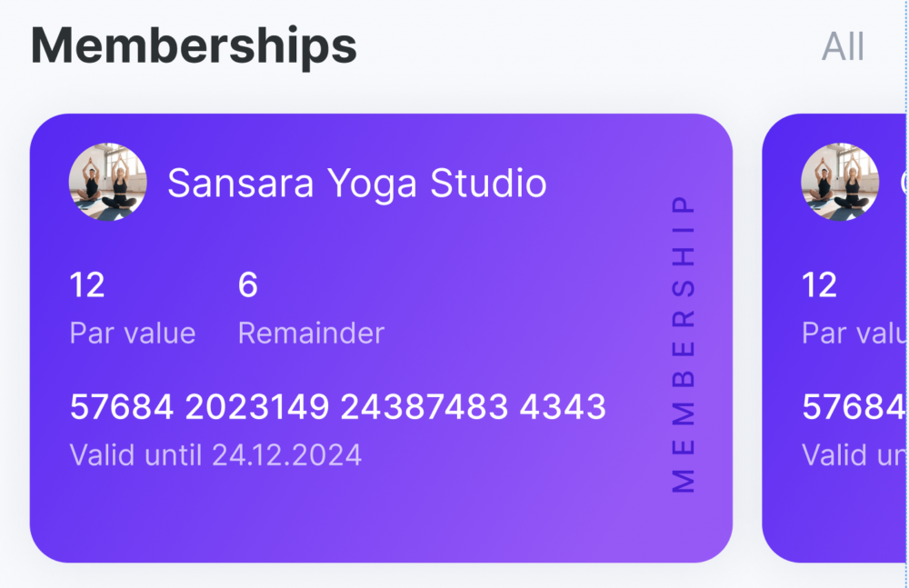Click the number 12 on the second card
The height and width of the screenshot is (588, 909).
(x=819, y=284)
